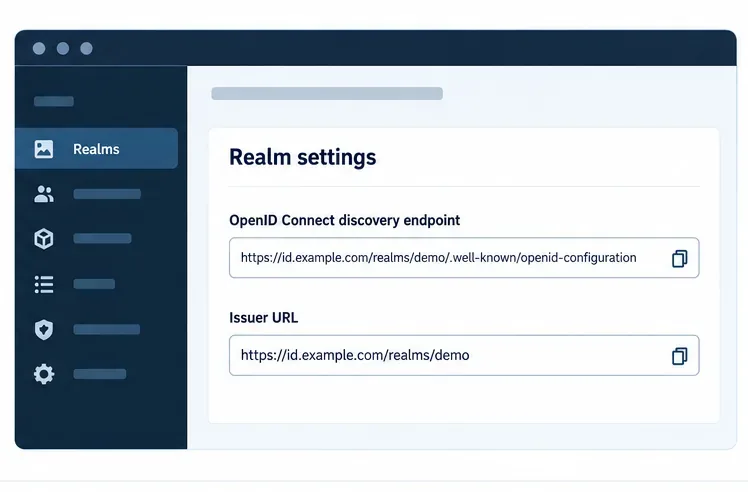Copy the OpenID Connect discovery endpoint URL
This screenshot has height=492, width=748.
679,258
